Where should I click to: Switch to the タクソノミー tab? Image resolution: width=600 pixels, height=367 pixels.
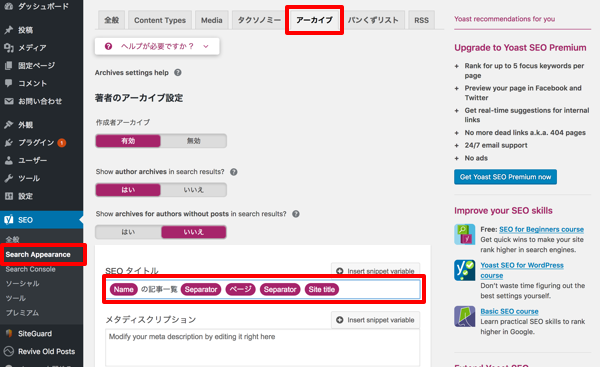pos(259,20)
